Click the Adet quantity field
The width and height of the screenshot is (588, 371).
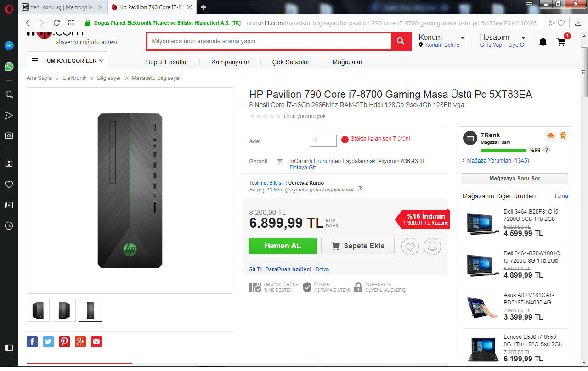click(323, 141)
